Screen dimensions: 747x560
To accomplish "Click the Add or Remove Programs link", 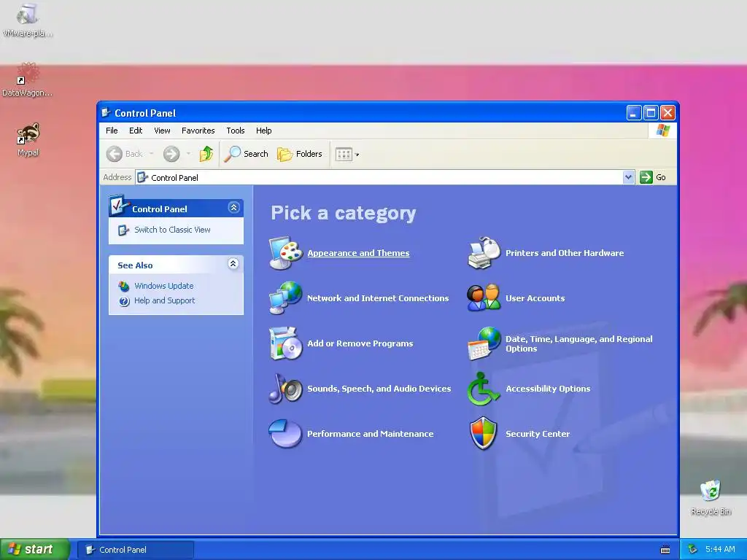I will click(360, 343).
